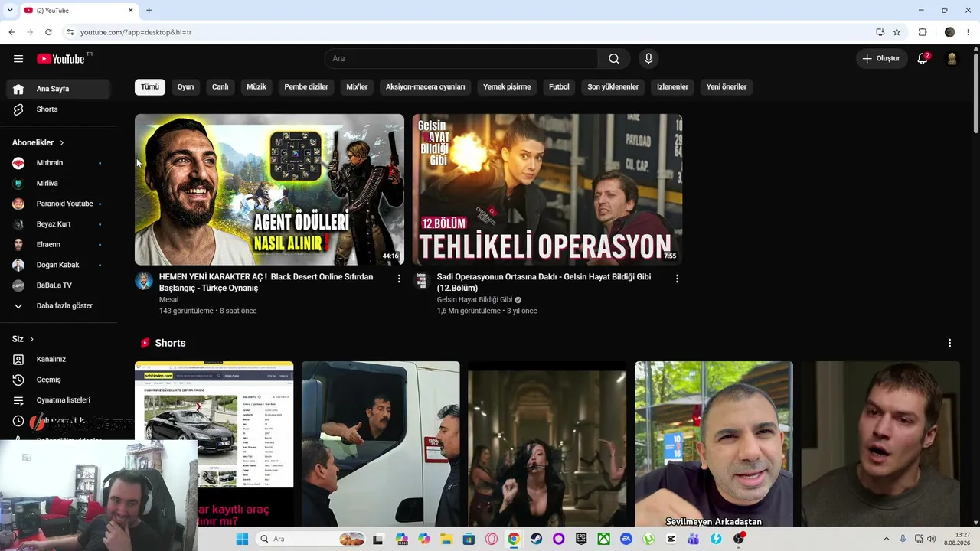Open the Chrome tab search dropdown

10,10
